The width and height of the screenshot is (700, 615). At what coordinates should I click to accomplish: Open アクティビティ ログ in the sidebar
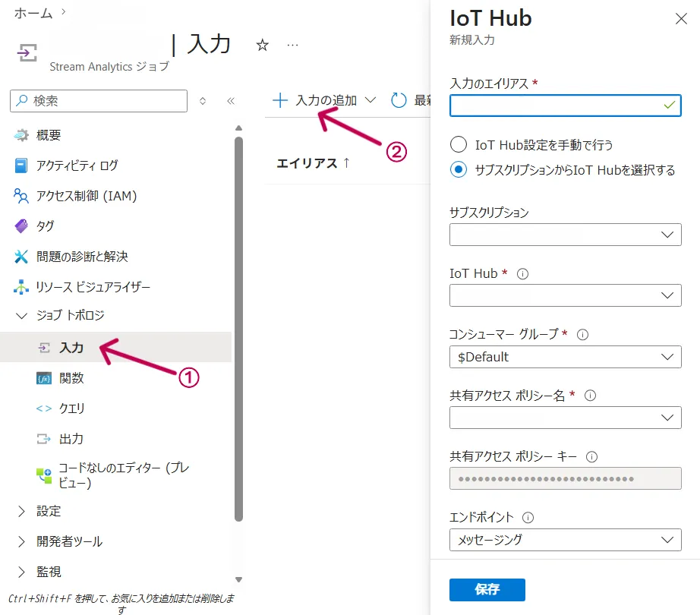[77, 165]
